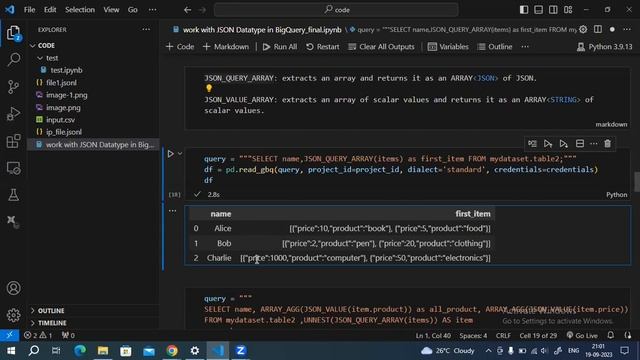Go back with the navigation arrow
640x360 pixels.
coord(187,10)
